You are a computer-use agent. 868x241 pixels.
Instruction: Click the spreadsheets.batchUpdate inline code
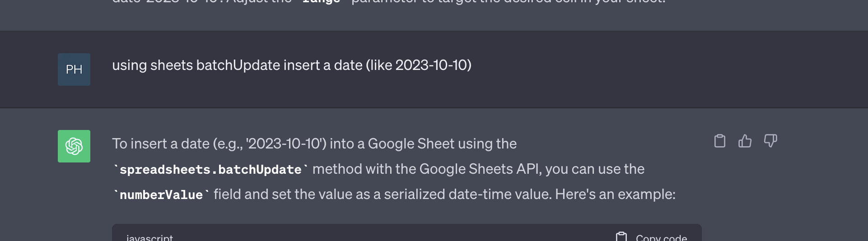[x=210, y=170]
